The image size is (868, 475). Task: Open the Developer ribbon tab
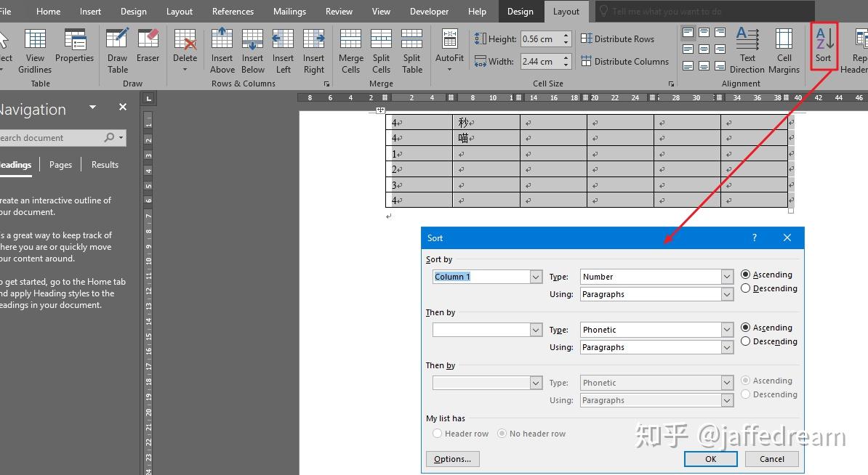[x=429, y=11]
